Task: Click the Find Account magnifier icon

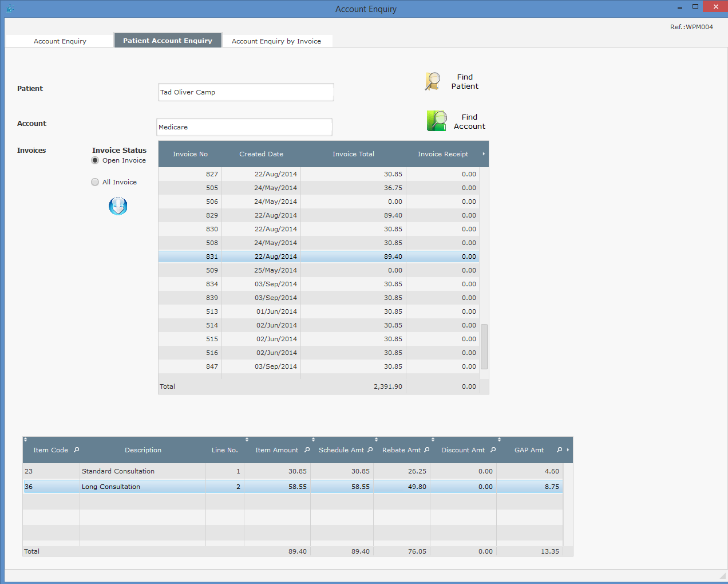Action: (437, 121)
